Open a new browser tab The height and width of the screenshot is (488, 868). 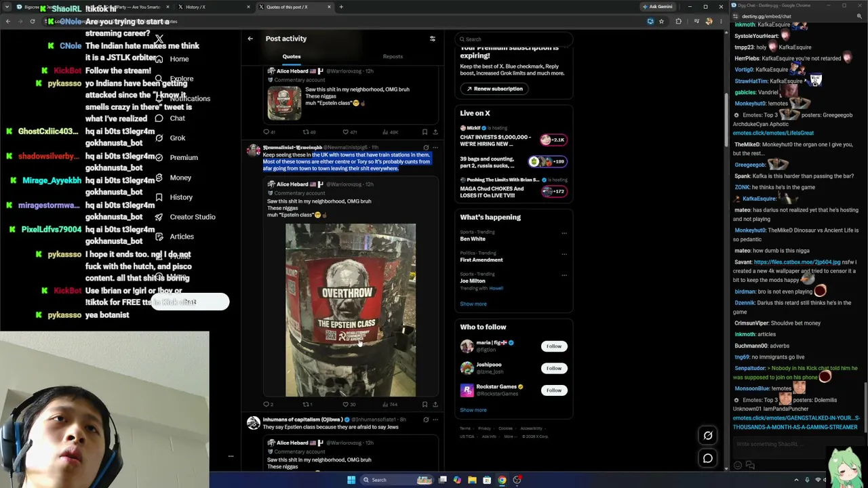pos(341,7)
